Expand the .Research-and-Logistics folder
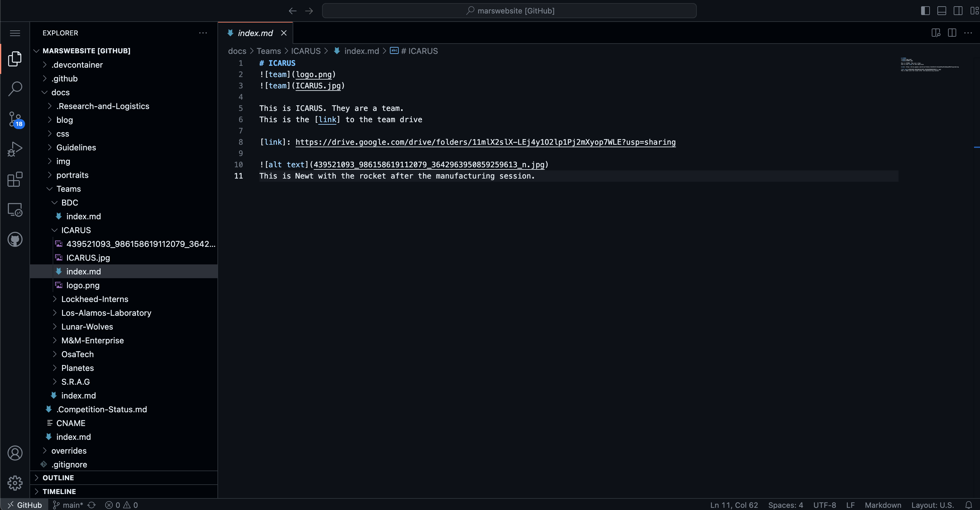This screenshot has width=980, height=510. (124, 106)
